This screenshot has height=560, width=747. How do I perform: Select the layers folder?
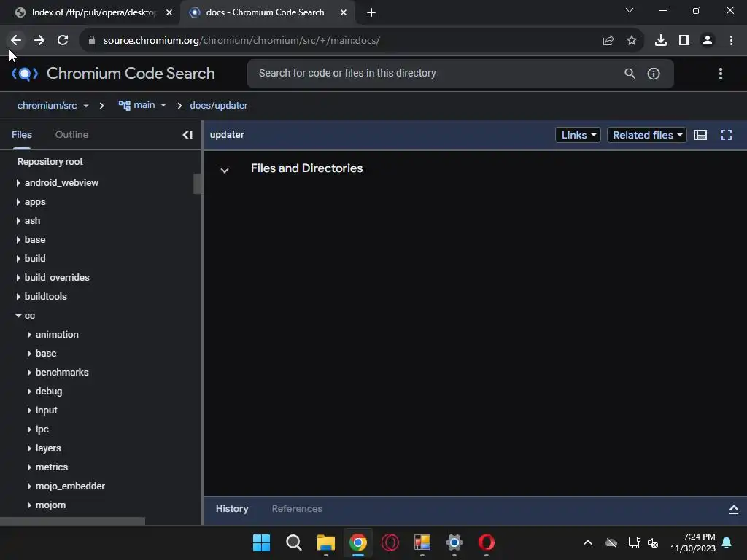(48, 448)
